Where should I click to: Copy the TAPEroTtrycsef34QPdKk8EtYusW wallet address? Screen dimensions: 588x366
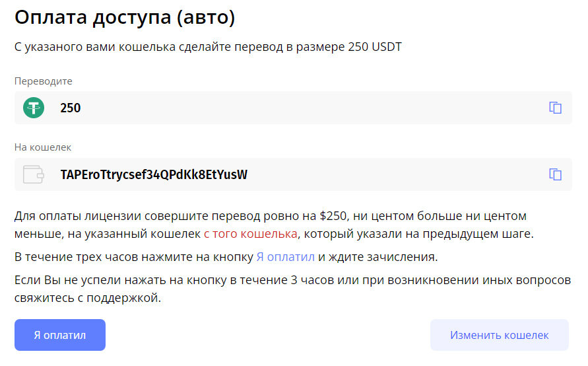pos(555,174)
